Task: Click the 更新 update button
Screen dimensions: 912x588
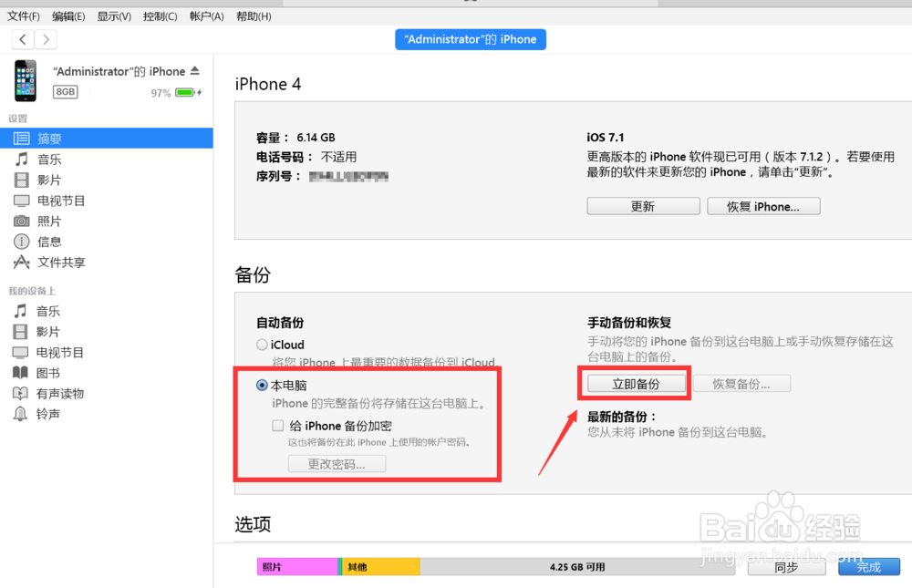Action: (643, 206)
